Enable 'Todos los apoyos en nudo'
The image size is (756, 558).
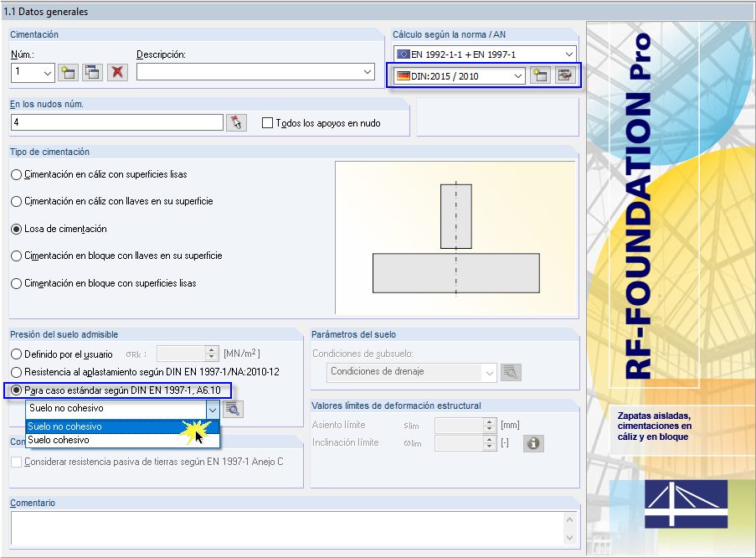pyautogui.click(x=266, y=122)
